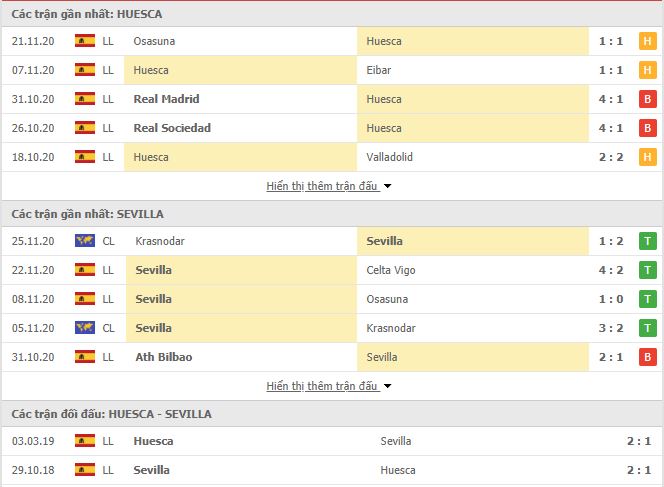Click the H draw badge for Osasuna match

pos(647,41)
